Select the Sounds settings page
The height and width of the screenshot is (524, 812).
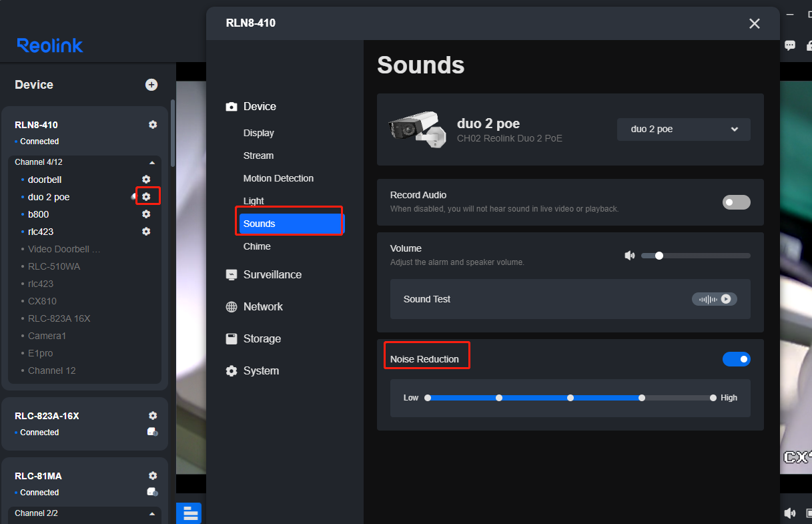click(x=292, y=224)
